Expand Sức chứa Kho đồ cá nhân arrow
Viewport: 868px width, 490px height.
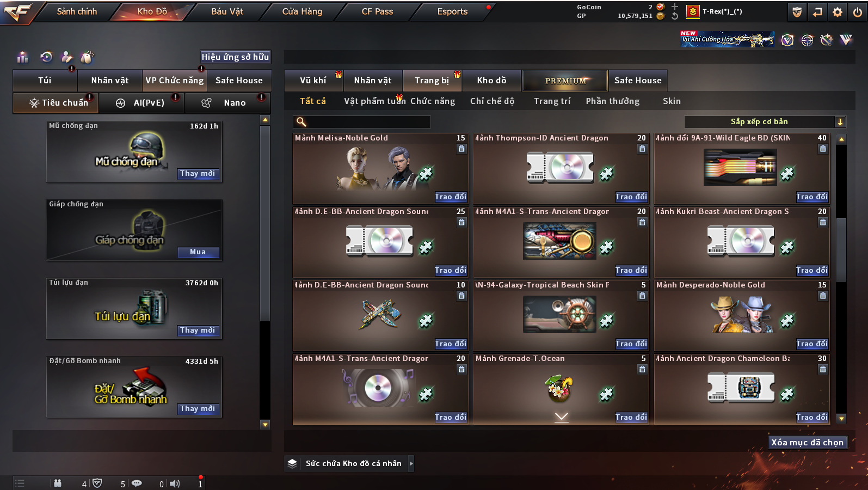[x=411, y=463]
